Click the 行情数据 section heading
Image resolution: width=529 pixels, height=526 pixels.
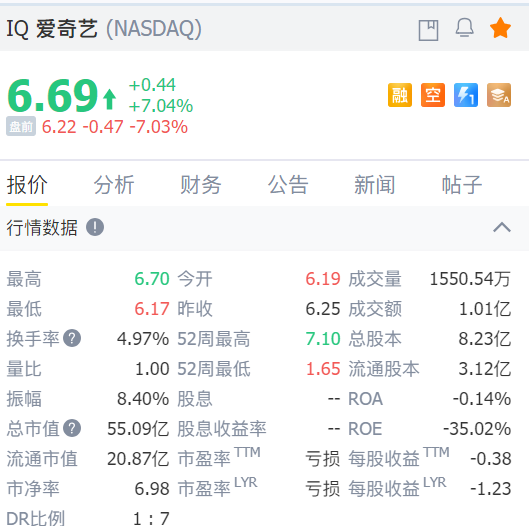pos(42,227)
